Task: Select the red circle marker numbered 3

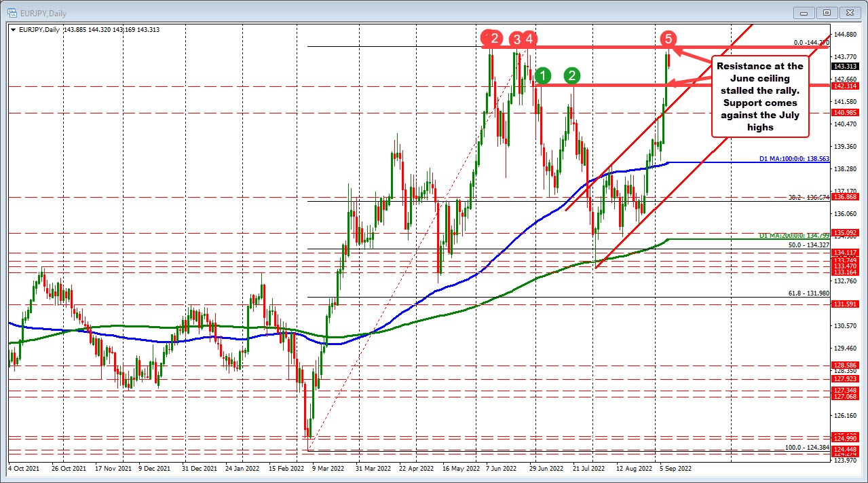Action: click(516, 39)
